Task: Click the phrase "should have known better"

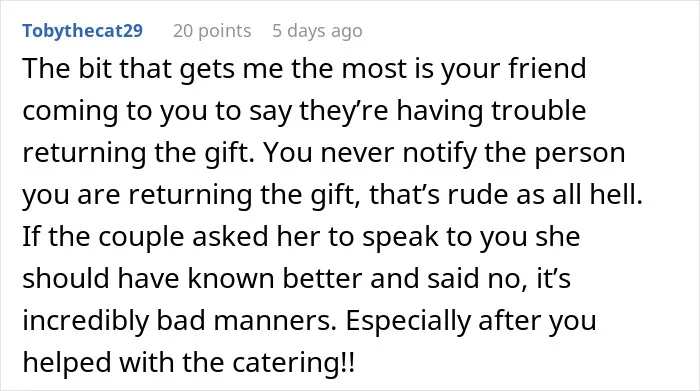Action: (192, 278)
